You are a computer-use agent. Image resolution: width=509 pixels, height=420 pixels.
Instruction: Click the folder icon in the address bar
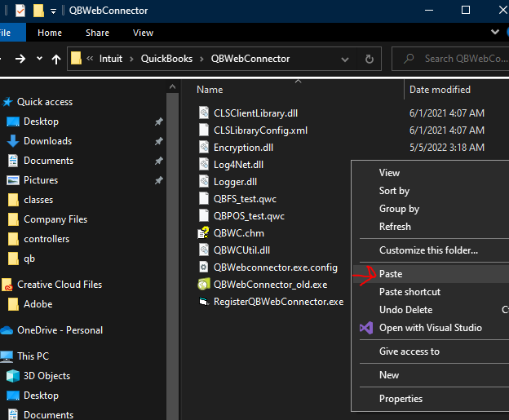[x=76, y=59]
